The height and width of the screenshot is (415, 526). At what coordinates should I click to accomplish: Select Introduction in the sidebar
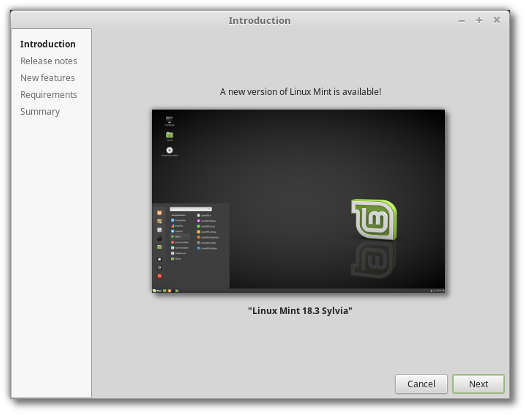48,44
